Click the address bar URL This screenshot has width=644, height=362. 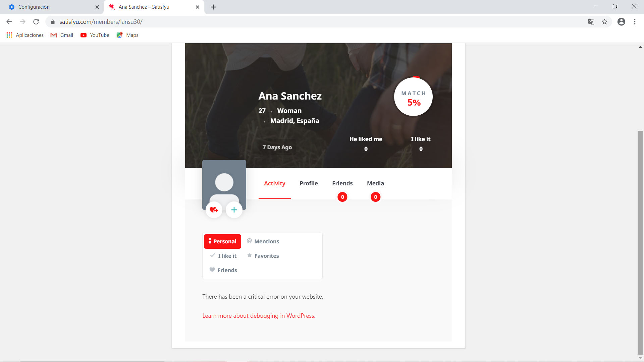101,22
